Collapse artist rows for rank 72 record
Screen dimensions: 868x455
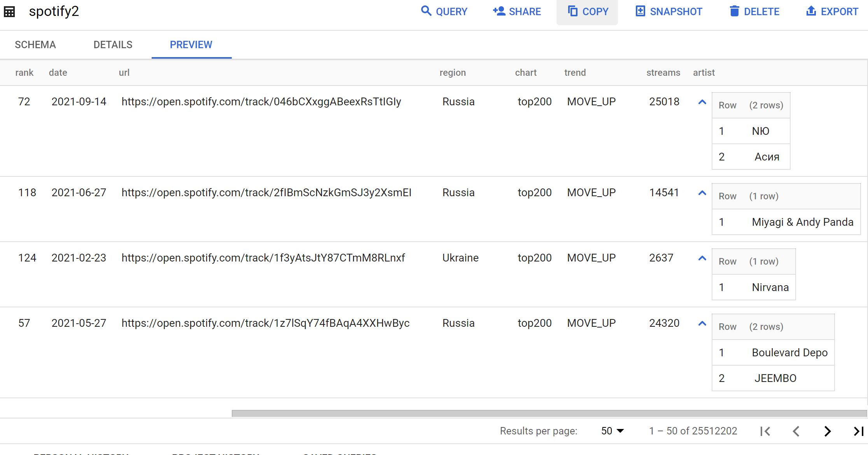[x=702, y=102]
